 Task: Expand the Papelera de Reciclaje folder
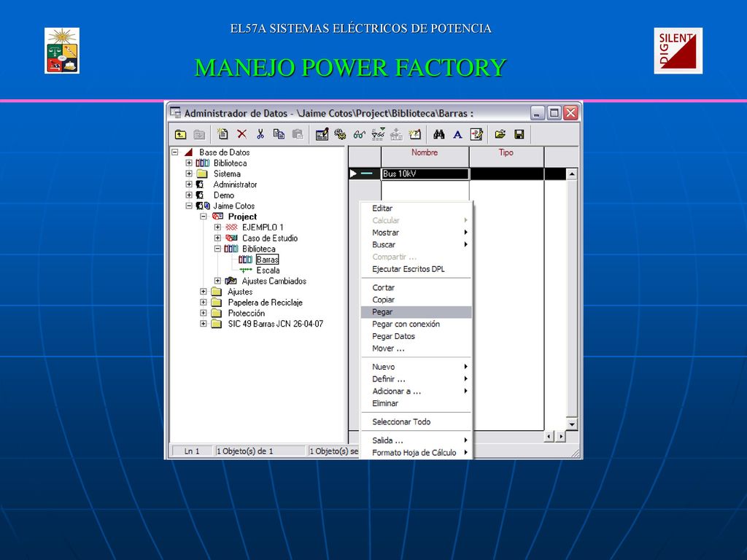point(204,303)
